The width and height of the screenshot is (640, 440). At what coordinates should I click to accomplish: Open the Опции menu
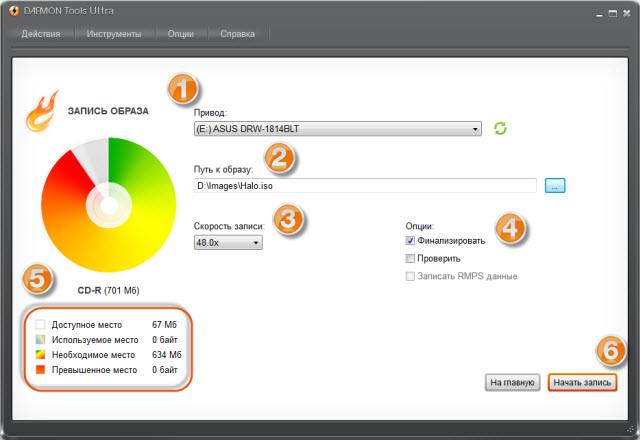[180, 34]
